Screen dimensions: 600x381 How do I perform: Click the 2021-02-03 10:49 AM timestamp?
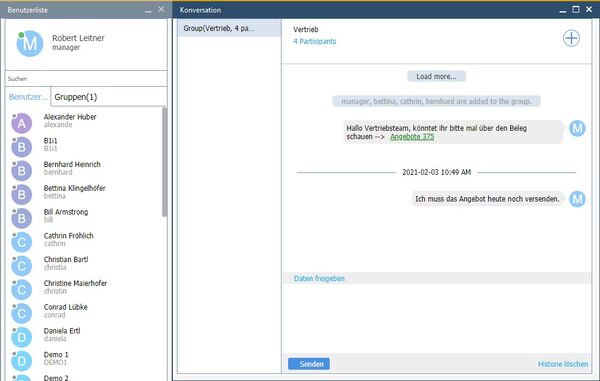click(x=436, y=172)
